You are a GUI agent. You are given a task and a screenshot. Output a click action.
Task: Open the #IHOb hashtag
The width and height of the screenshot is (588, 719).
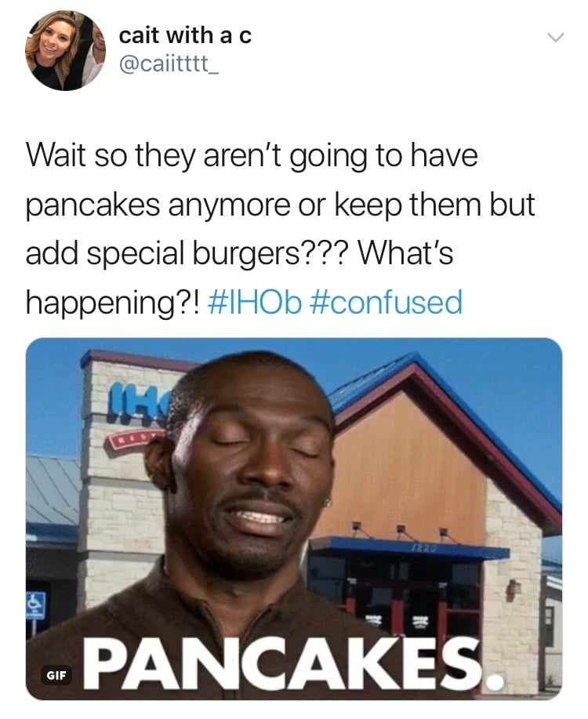[x=255, y=302]
